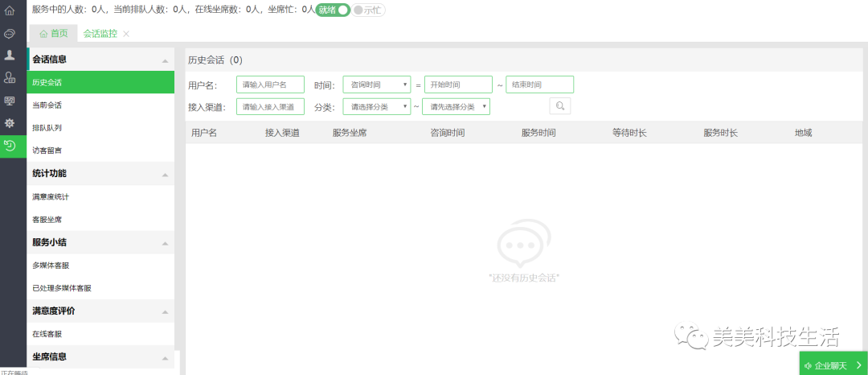Open 客服坐席 menu item
Screen dimensions: 868x375
point(100,220)
